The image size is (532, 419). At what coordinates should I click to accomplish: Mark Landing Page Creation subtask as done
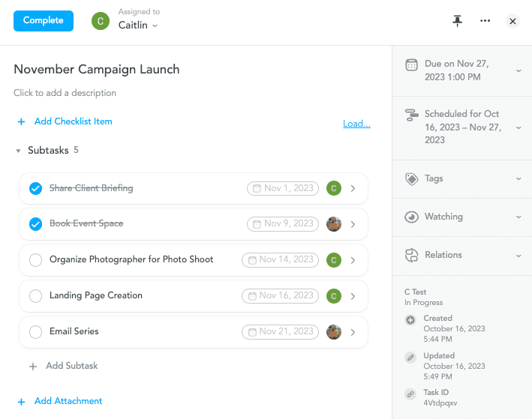(35, 296)
